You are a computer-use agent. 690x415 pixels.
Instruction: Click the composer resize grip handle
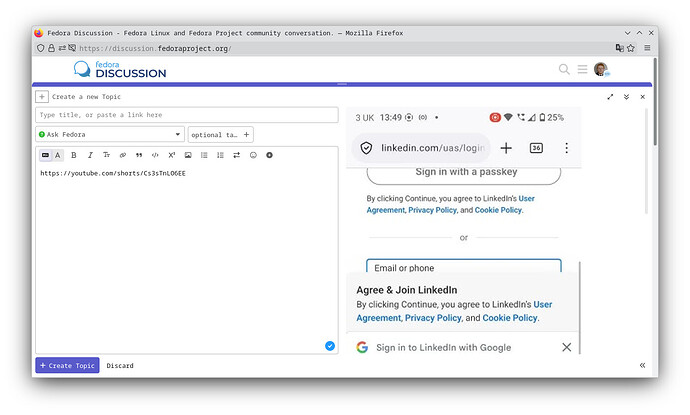tap(342, 84)
